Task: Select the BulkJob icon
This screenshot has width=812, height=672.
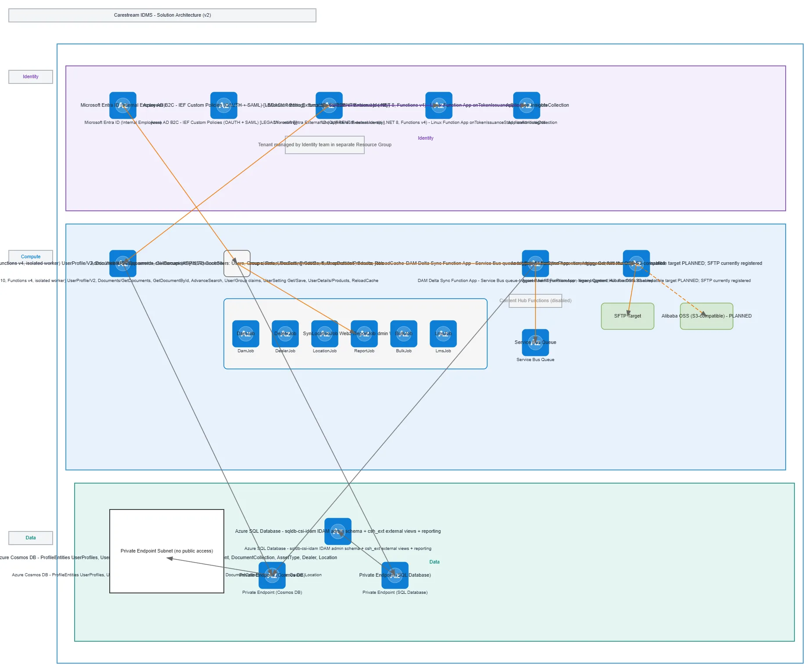Action: [404, 334]
